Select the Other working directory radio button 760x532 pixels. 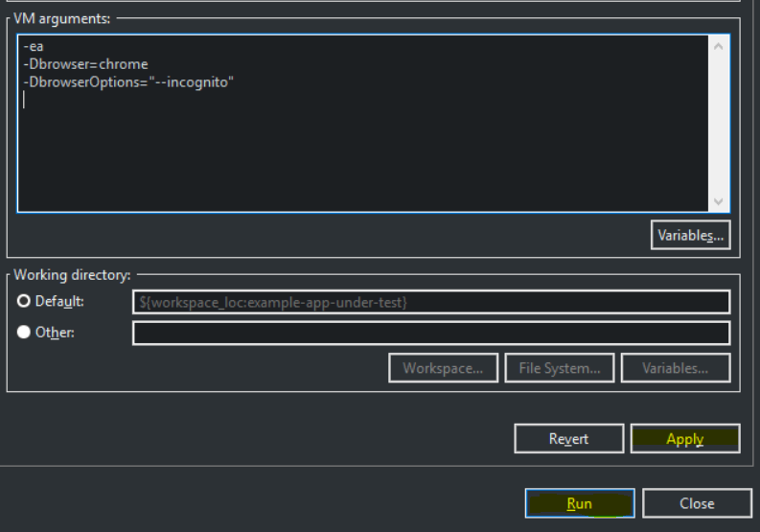(24, 333)
